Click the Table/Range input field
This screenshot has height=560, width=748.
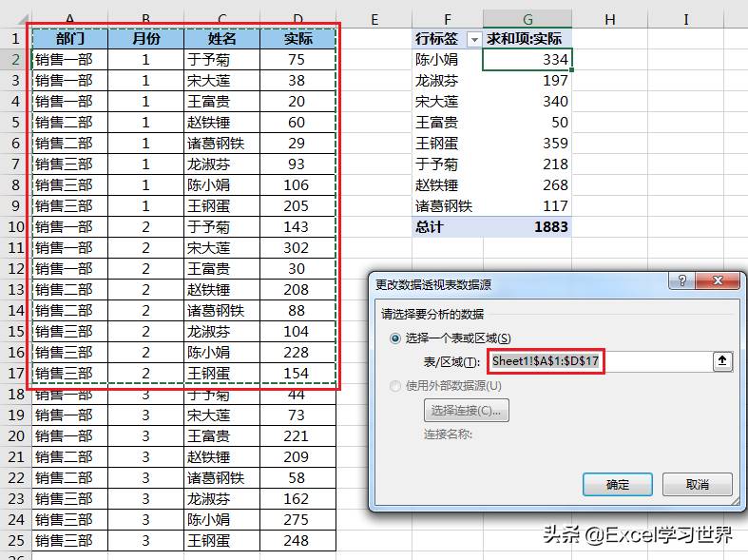[x=600, y=361]
